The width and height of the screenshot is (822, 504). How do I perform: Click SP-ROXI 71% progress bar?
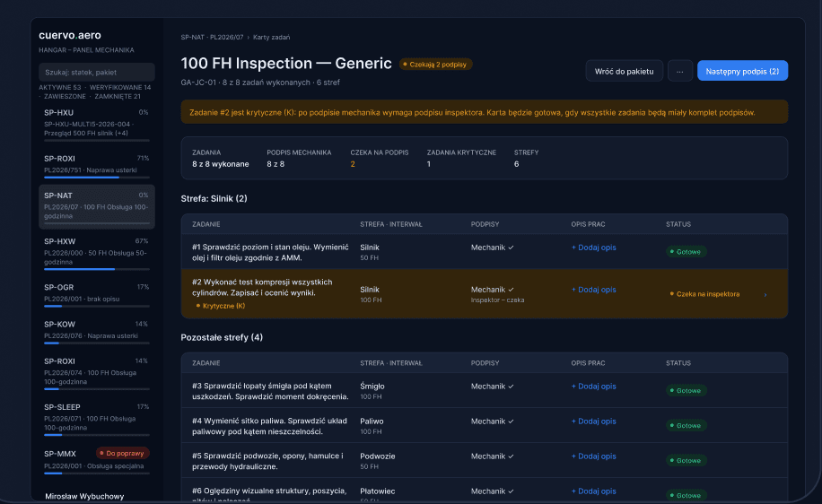(x=96, y=177)
